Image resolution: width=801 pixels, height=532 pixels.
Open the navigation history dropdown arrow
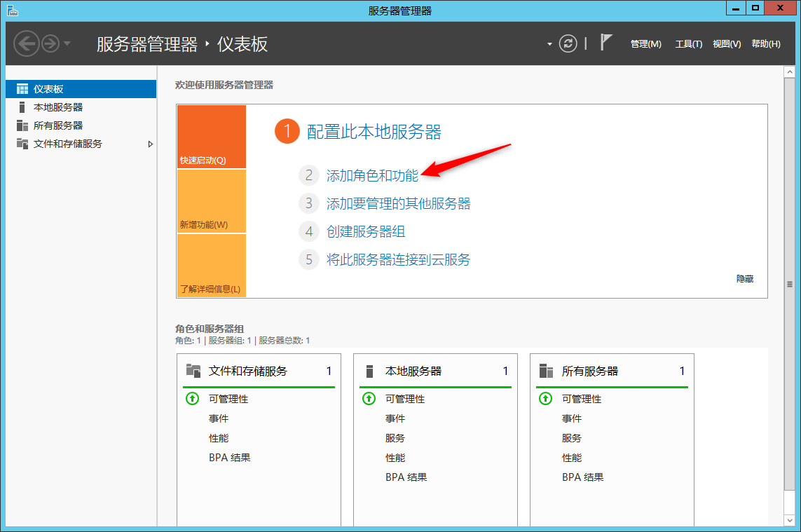(67, 43)
